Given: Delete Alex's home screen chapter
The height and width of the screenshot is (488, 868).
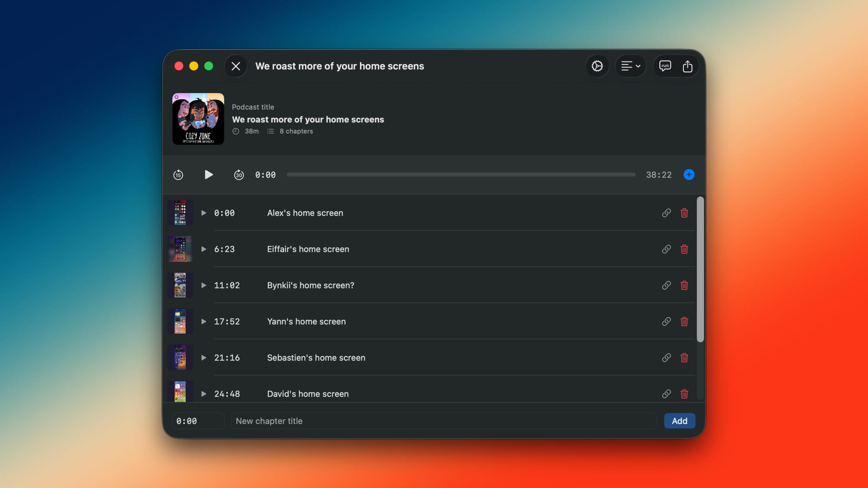Looking at the screenshot, I should (x=684, y=213).
